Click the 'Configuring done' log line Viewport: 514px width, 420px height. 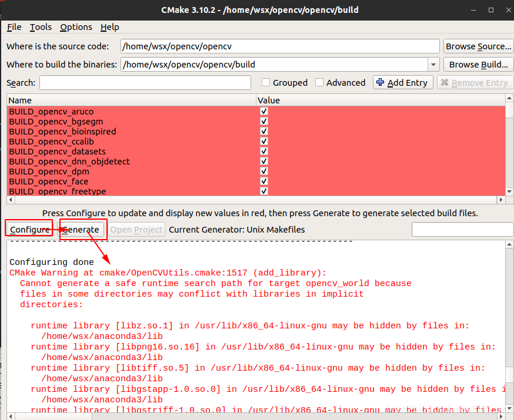click(52, 262)
